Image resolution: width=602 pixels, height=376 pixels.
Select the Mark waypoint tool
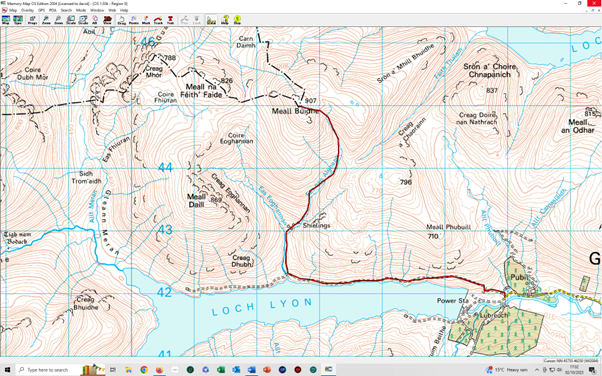(x=146, y=20)
